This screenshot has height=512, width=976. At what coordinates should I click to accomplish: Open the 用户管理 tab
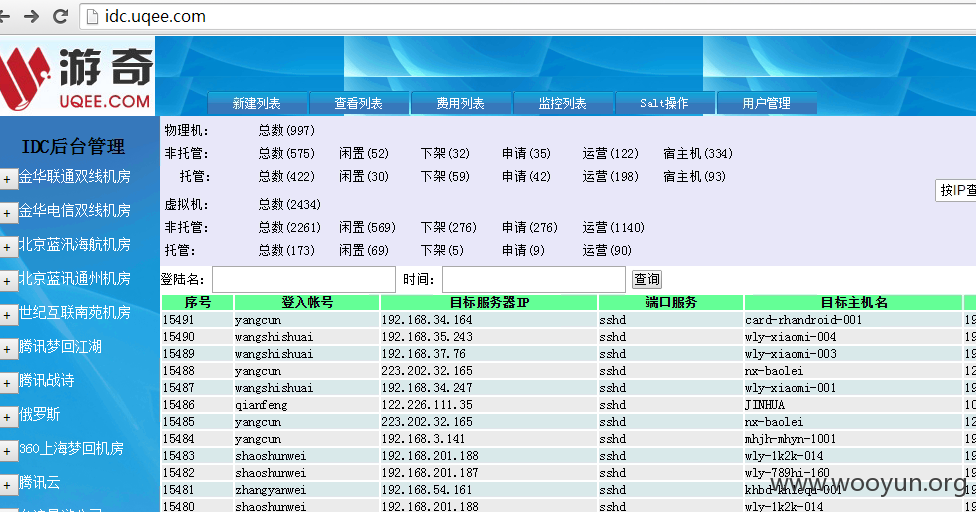tap(767, 103)
